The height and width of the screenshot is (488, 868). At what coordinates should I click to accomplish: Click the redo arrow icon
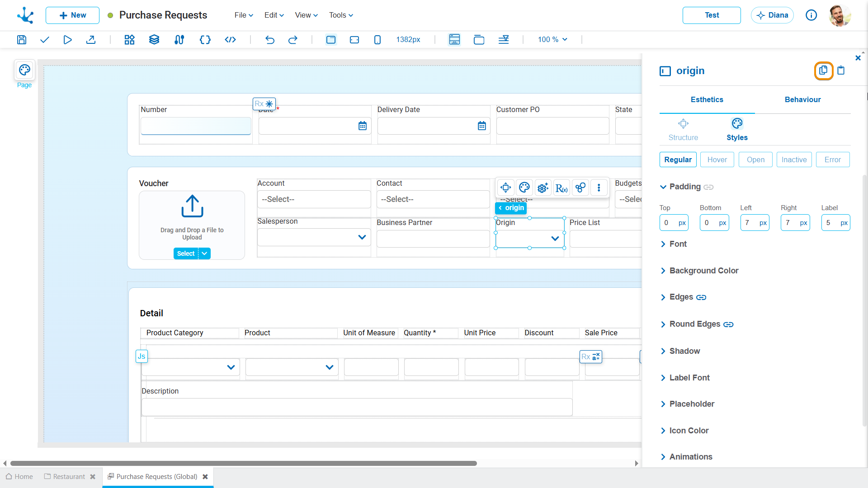tap(293, 40)
